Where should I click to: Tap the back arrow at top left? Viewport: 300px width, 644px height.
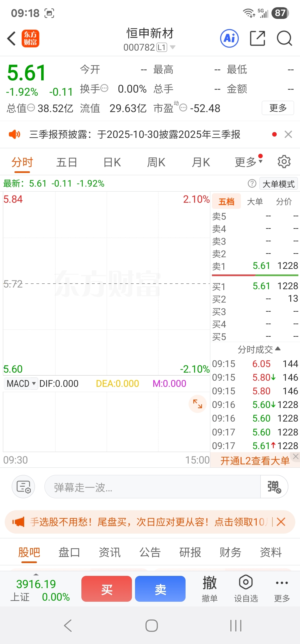(x=11, y=38)
